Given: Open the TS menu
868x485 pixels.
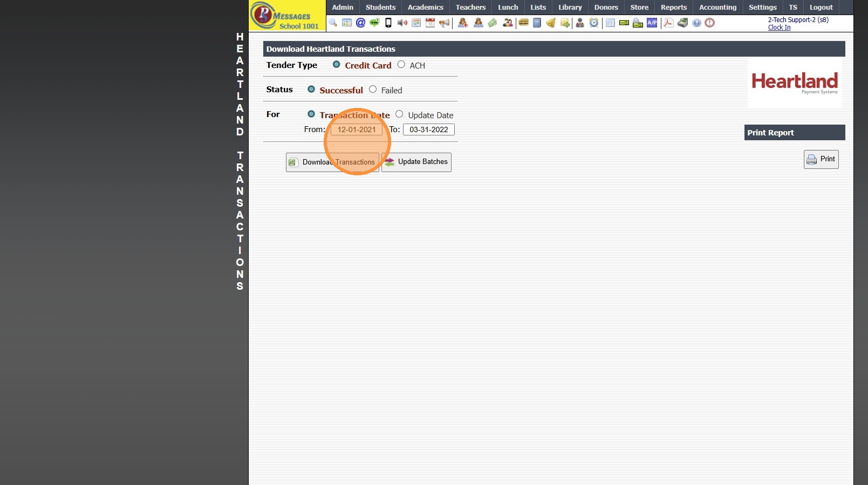Looking at the screenshot, I should pos(793,8).
